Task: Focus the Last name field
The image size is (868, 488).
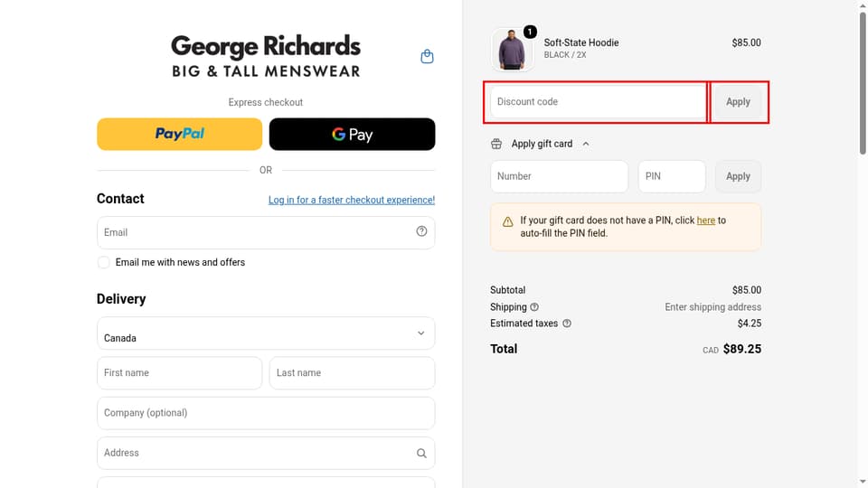Action: click(352, 373)
